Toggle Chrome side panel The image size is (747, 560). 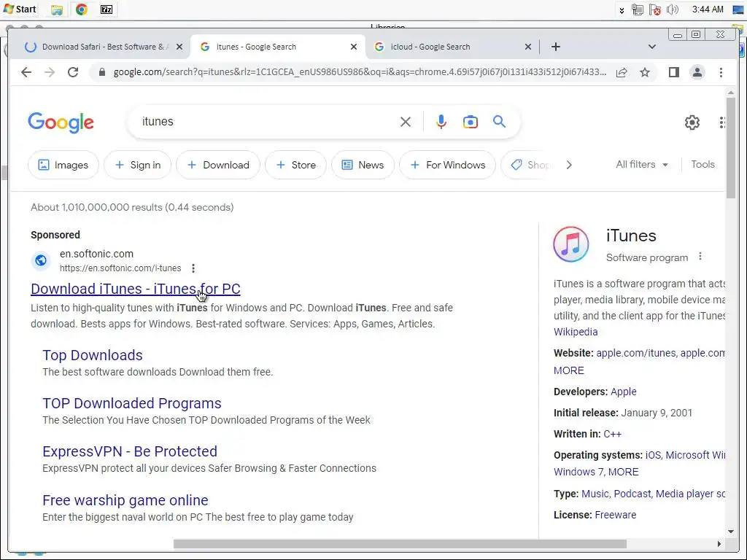[x=673, y=72]
